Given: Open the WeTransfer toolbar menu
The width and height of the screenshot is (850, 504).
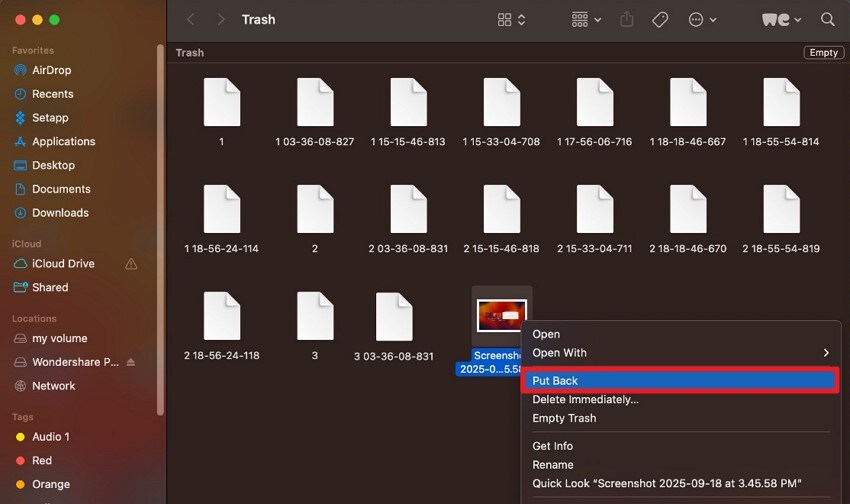Looking at the screenshot, I should click(x=781, y=20).
